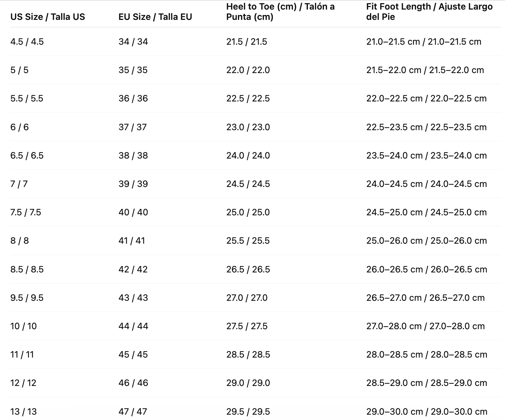Select the EU size 35 / 35 cell

133,70
